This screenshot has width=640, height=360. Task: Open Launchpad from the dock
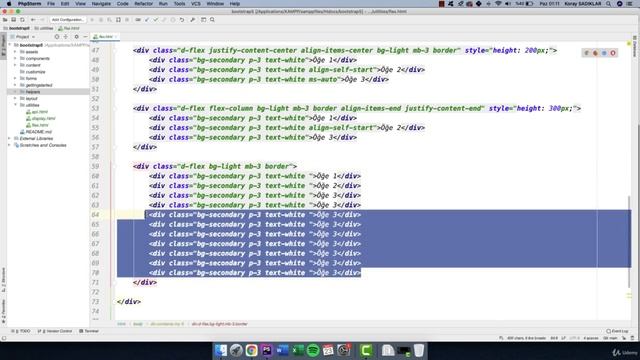236,350
